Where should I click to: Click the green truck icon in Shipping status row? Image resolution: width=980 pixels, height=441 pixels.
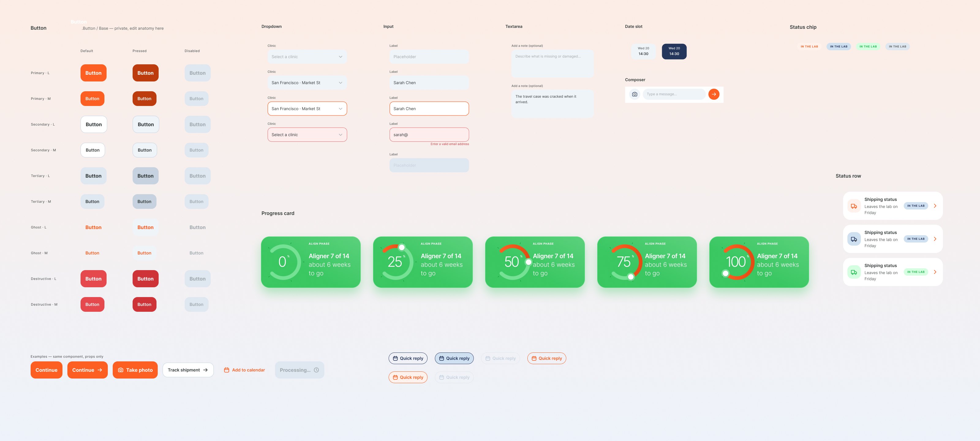pos(854,272)
